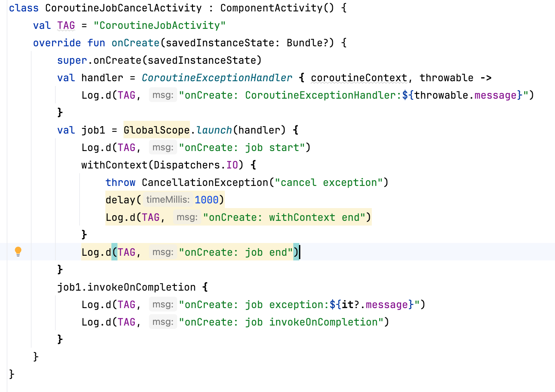Click the 1000 value in delay call
This screenshot has height=392, width=555.
click(x=206, y=200)
